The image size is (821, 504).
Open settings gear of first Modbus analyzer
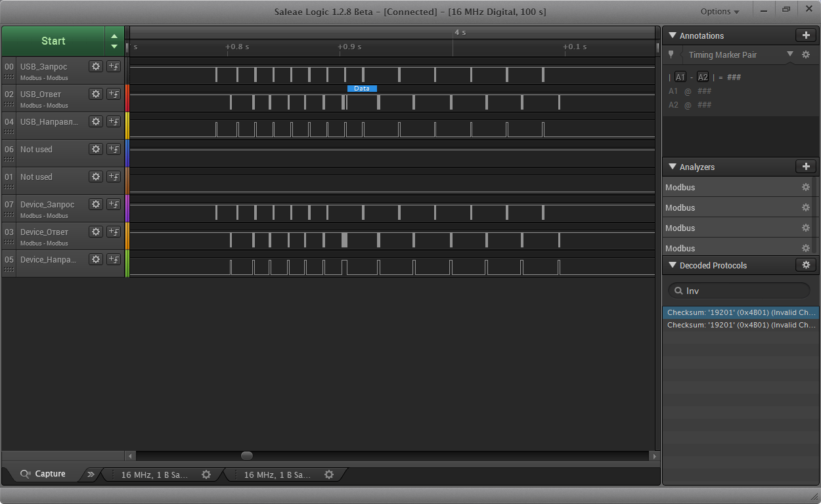tap(806, 188)
